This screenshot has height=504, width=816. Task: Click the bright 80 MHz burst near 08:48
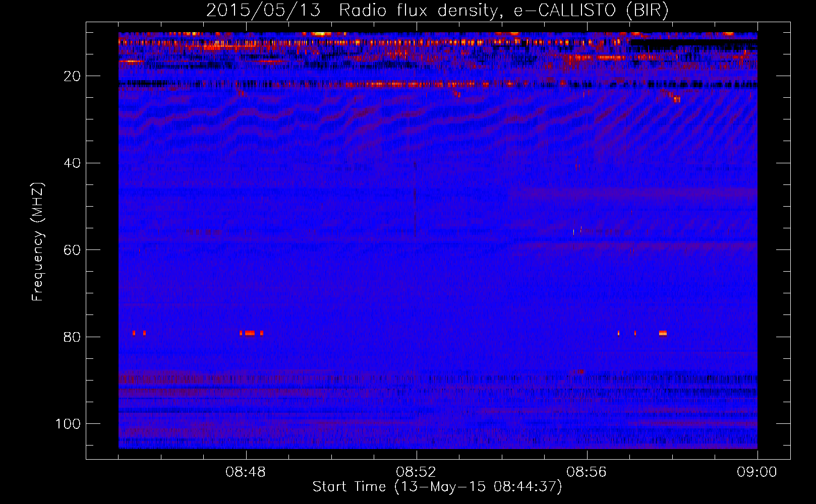[x=250, y=333]
